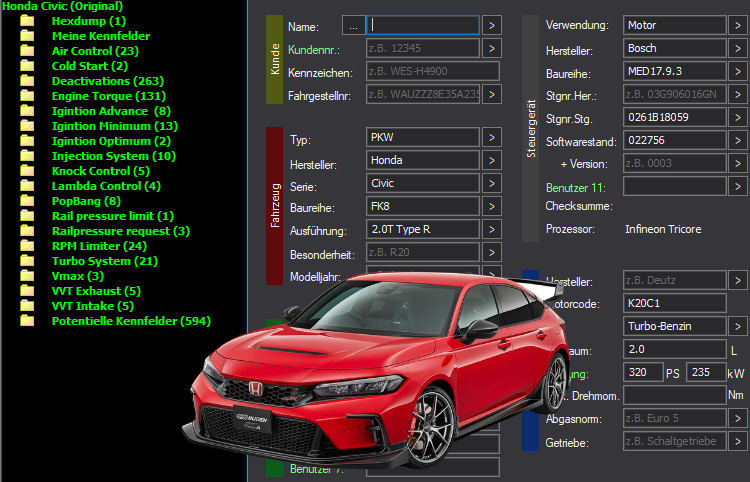Screen dimensions: 750x482
Task: Click the Typ field containing PKW
Action: pos(423,137)
